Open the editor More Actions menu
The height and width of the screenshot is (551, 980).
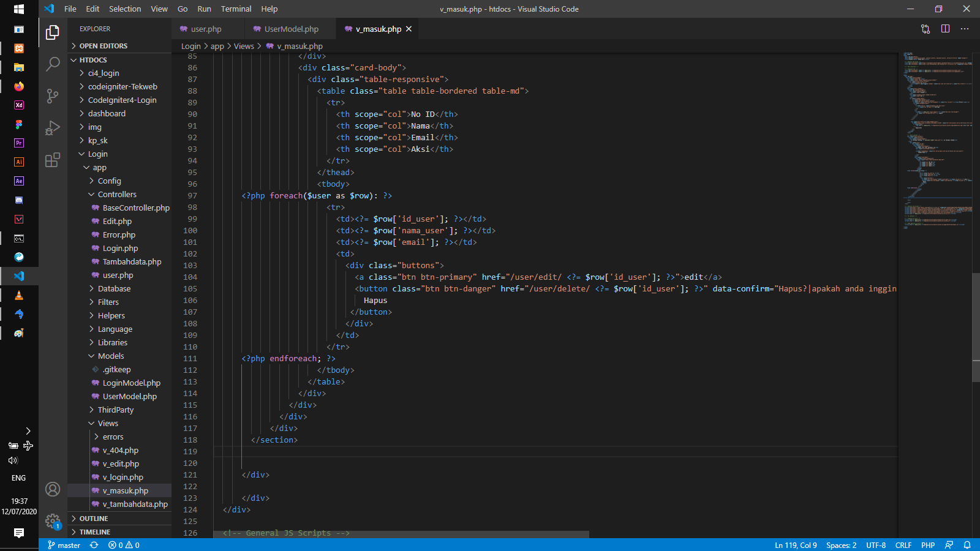965,29
